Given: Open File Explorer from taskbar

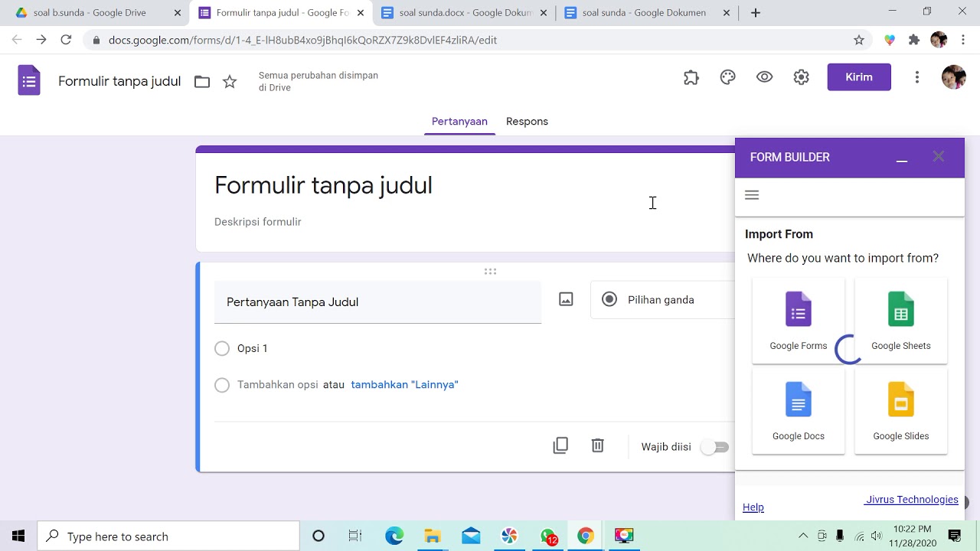Looking at the screenshot, I should 433,536.
